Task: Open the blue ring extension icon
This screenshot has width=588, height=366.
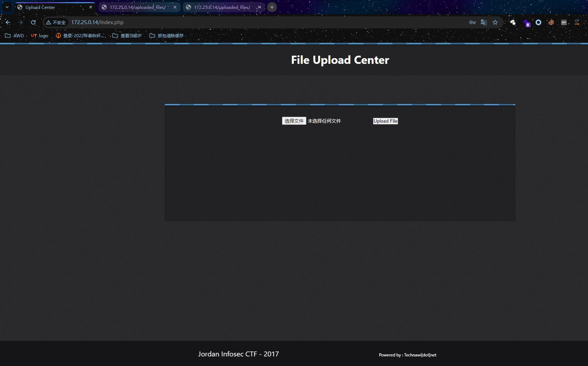Action: click(538, 22)
